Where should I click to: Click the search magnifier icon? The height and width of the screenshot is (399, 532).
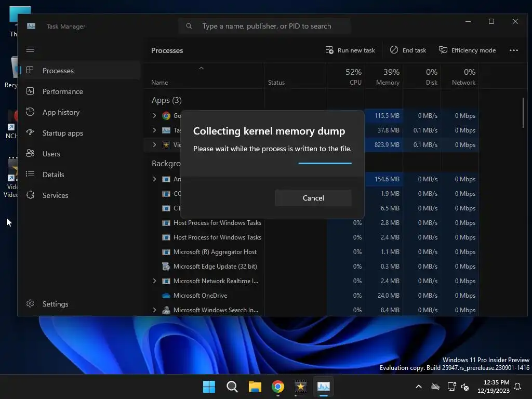tap(189, 26)
